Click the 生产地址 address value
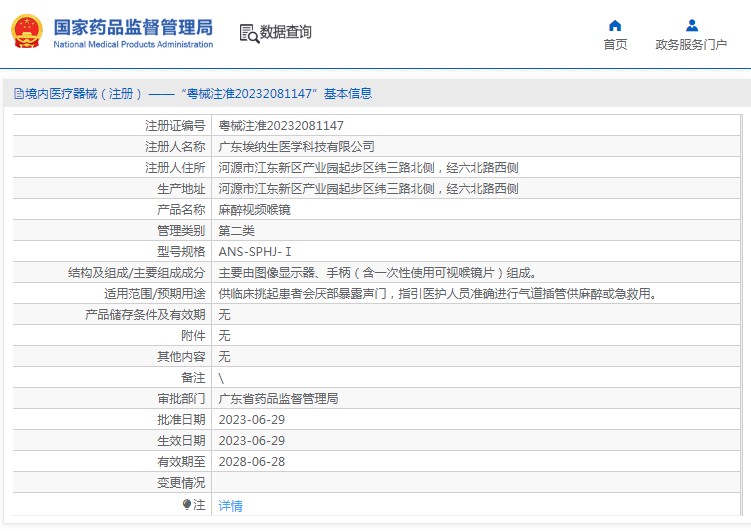Image resolution: width=751 pixels, height=531 pixels. click(368, 189)
